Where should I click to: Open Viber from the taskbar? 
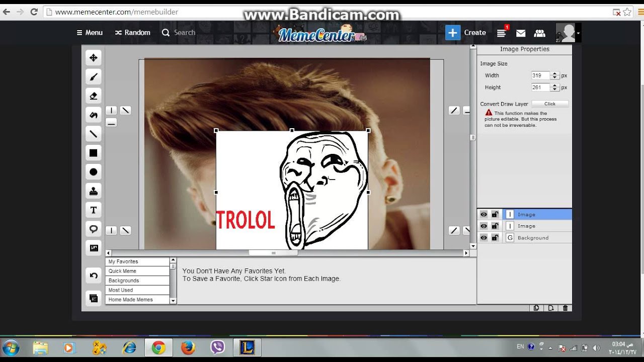click(x=217, y=347)
